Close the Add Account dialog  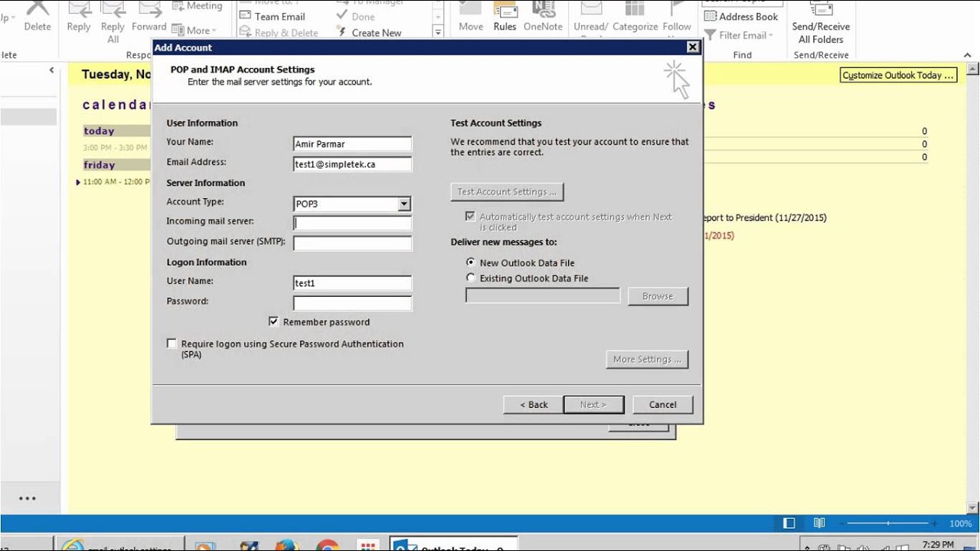(692, 47)
